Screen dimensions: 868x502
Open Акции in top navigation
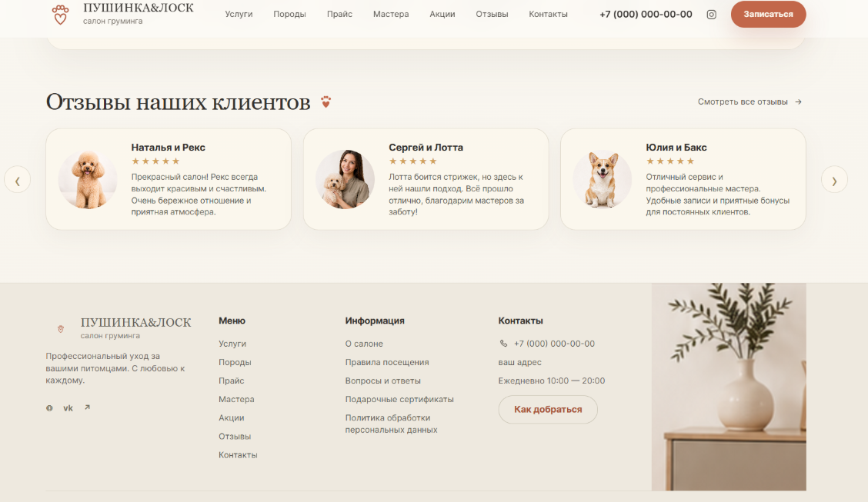click(x=442, y=15)
